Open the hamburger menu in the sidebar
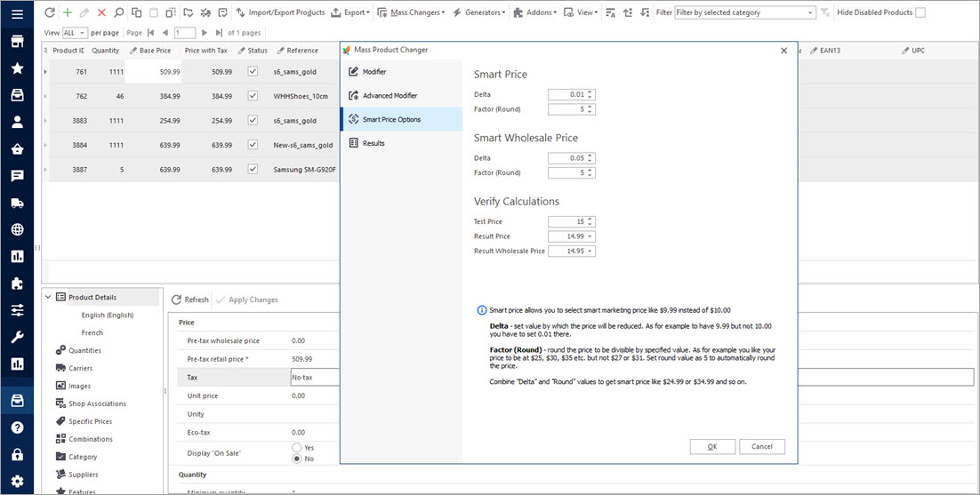 tap(18, 13)
